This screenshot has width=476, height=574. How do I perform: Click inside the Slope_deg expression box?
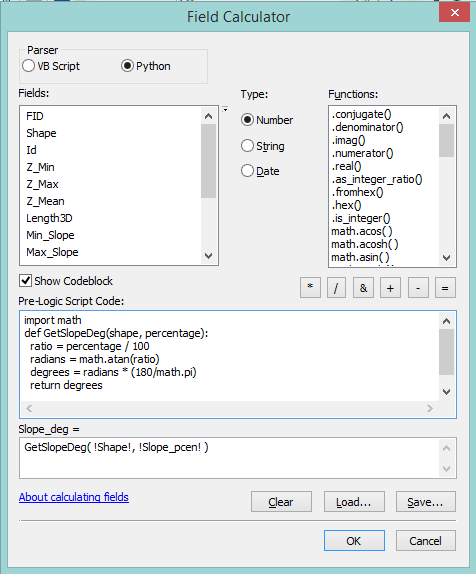pos(230,458)
